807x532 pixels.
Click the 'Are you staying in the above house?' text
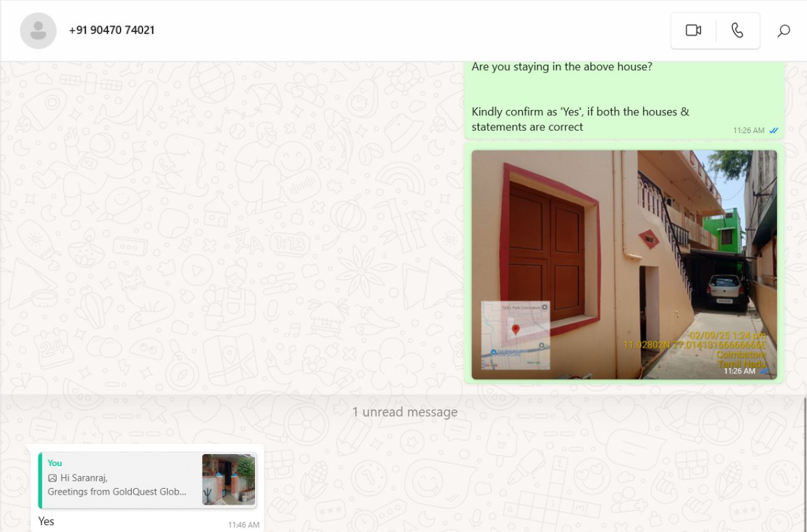click(562, 67)
